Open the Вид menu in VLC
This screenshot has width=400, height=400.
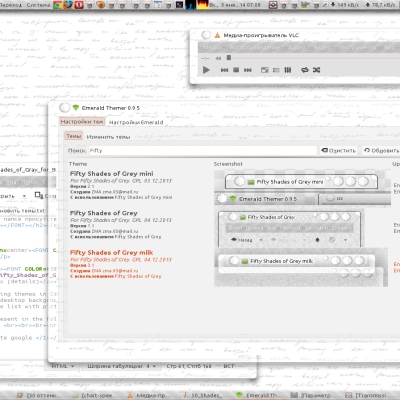point(390,47)
